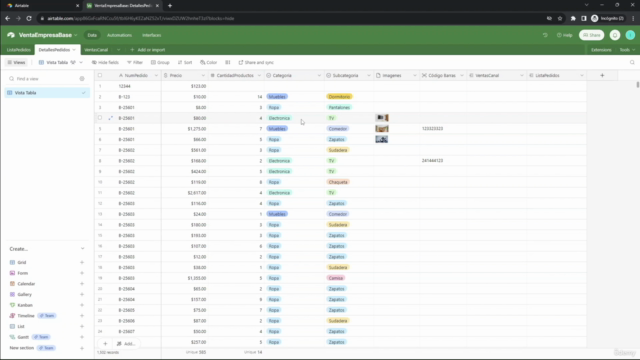Expand record B-25601 row 4

point(110,118)
